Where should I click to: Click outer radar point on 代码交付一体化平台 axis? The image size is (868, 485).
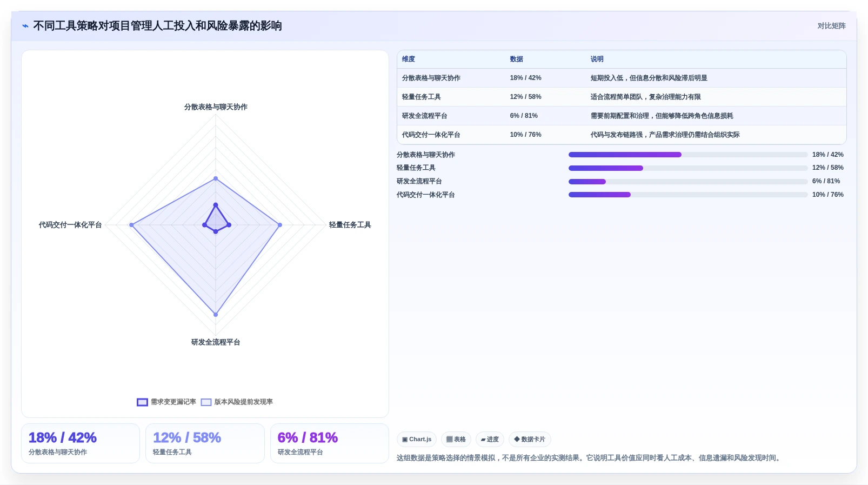pos(131,225)
